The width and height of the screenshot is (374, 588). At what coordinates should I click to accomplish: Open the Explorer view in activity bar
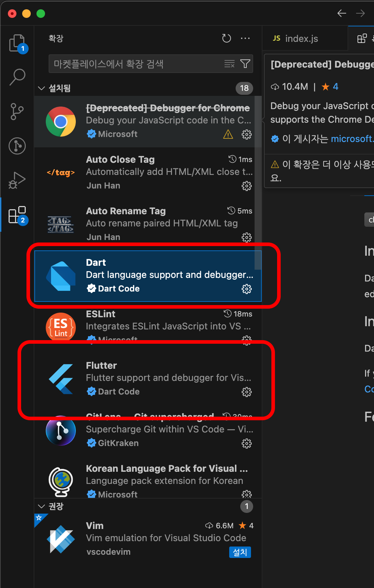17,43
